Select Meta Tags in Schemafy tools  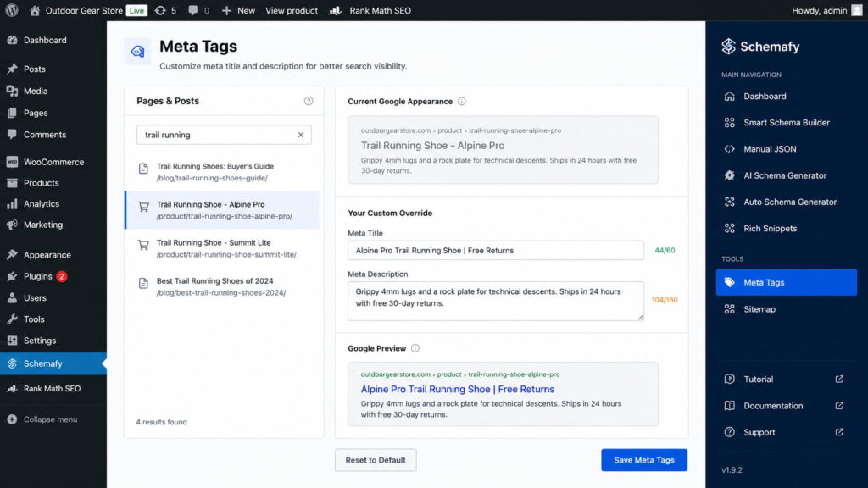[x=786, y=282]
